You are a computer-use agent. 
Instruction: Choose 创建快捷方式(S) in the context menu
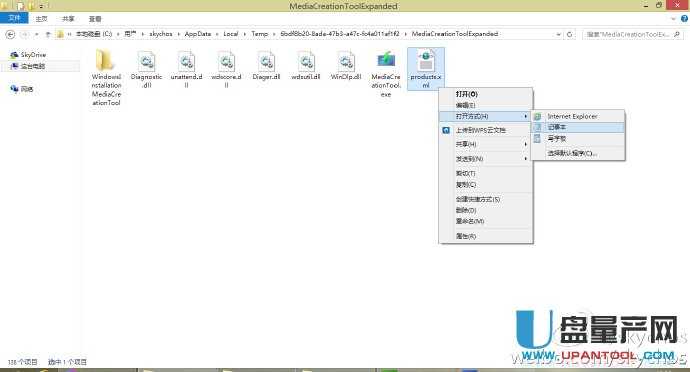[x=486, y=199]
